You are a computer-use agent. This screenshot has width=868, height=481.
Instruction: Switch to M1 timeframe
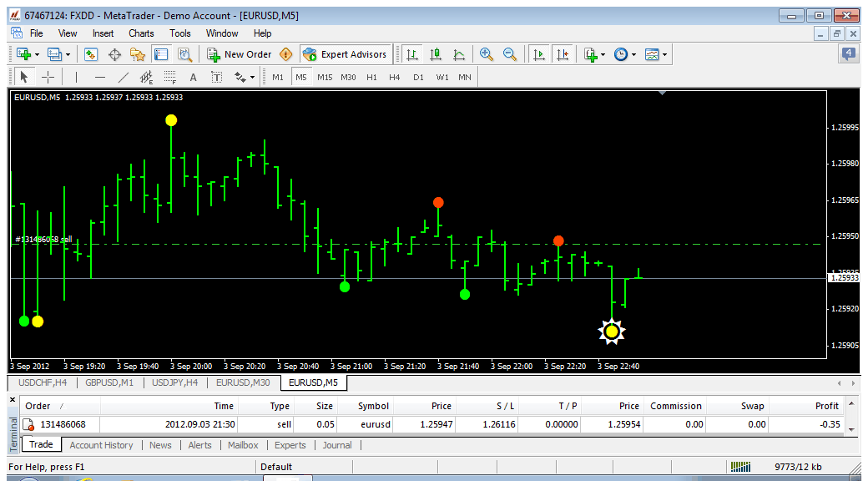[278, 78]
